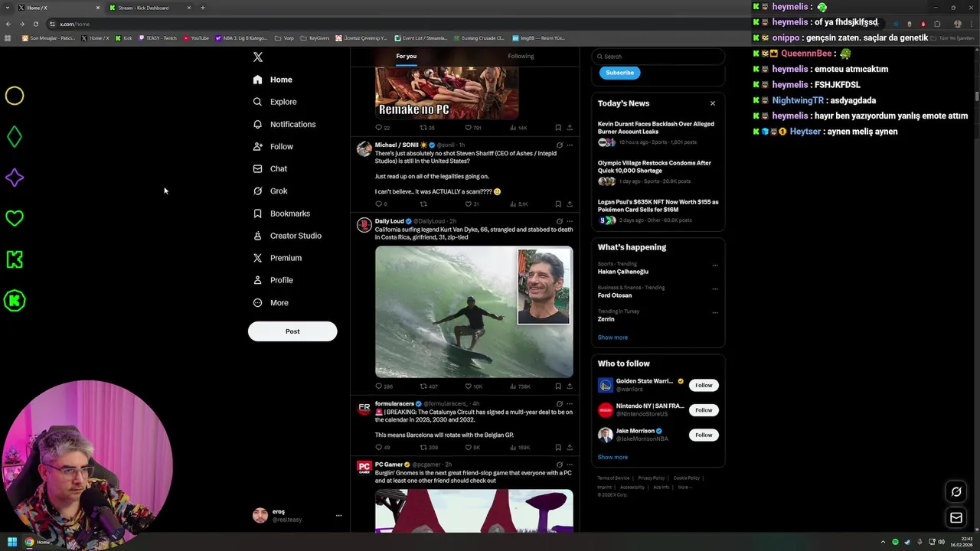980x551 pixels.
Task: Open Windows Start menu on taskbar
Action: click(x=12, y=542)
